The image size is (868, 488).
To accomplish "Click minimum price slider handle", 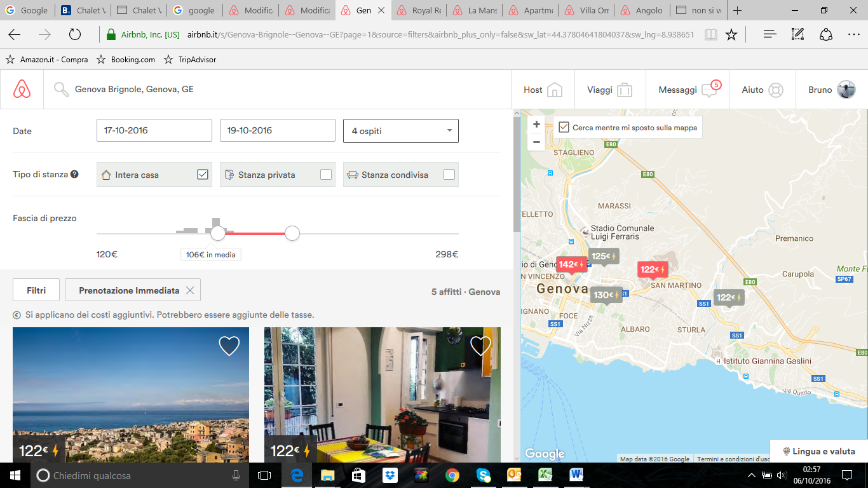I will [218, 233].
